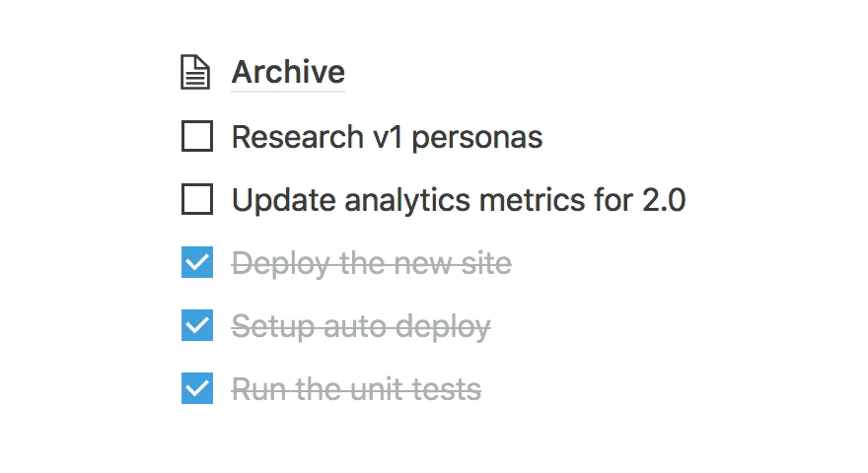Viewport: 868px width, 473px height.
Task: Select the Update analytics metrics to-do text
Action: pyautogui.click(x=459, y=200)
